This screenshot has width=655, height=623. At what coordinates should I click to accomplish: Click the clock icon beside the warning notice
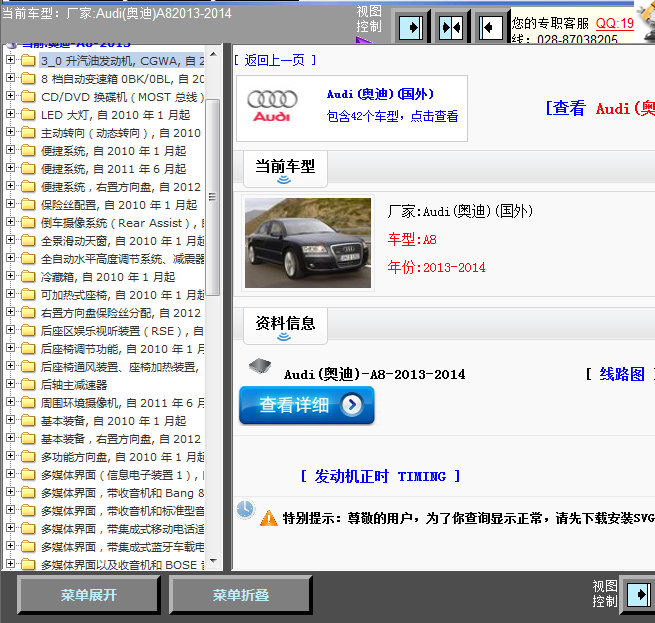coord(245,509)
